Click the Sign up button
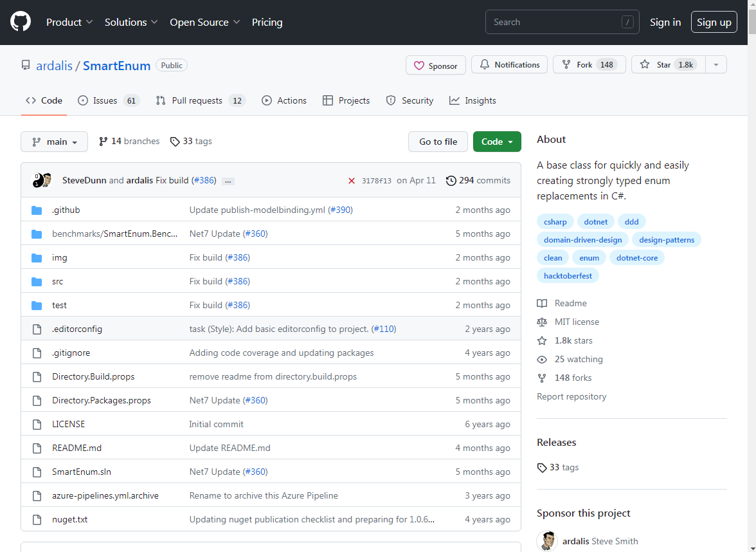756x552 pixels. (x=714, y=22)
